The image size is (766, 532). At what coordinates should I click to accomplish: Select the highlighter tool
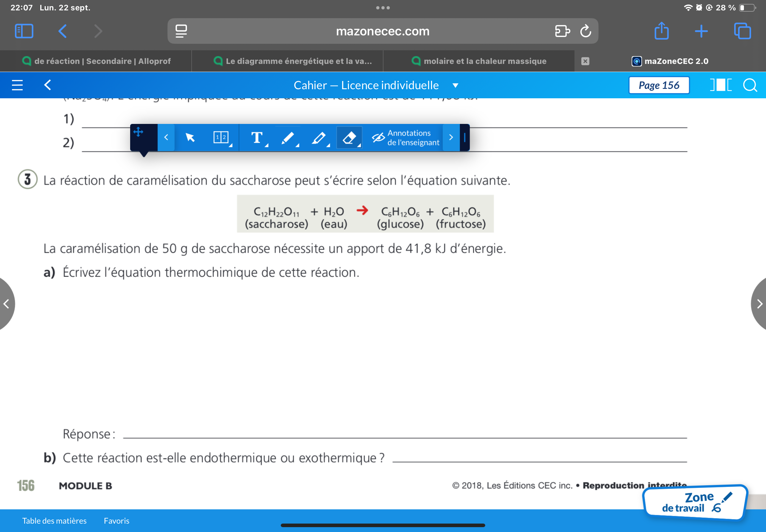tap(319, 138)
